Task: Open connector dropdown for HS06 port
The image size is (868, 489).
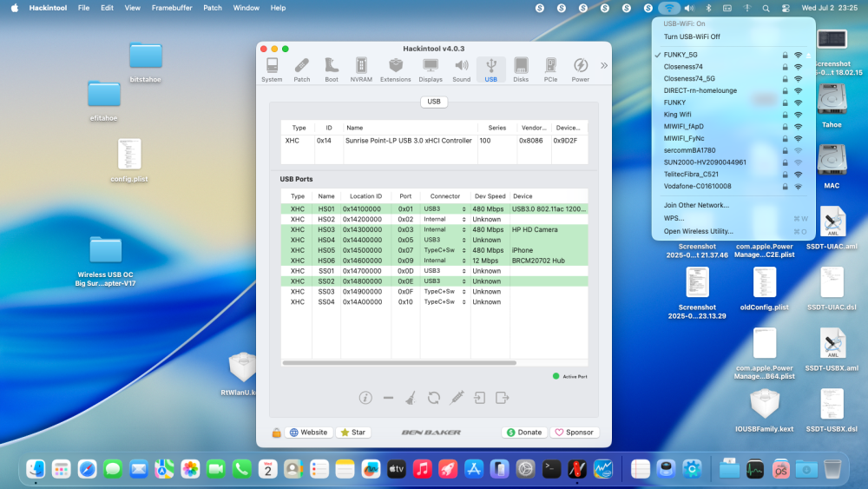Action: pos(464,261)
